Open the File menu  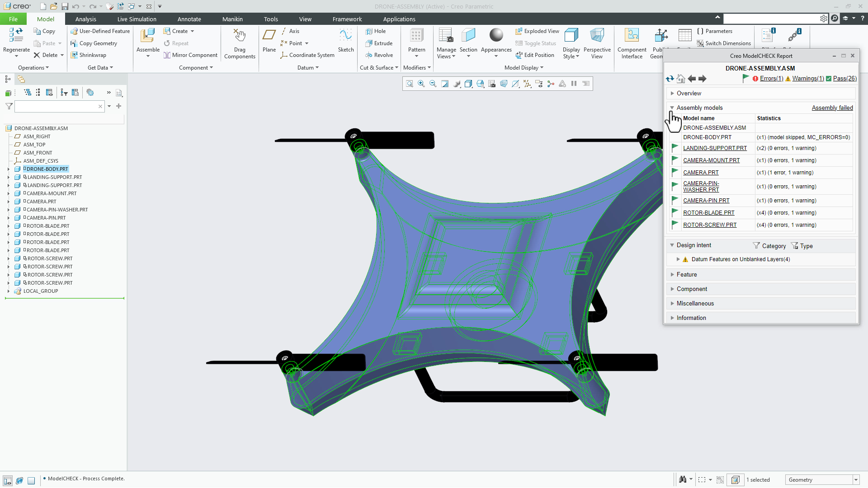point(13,19)
